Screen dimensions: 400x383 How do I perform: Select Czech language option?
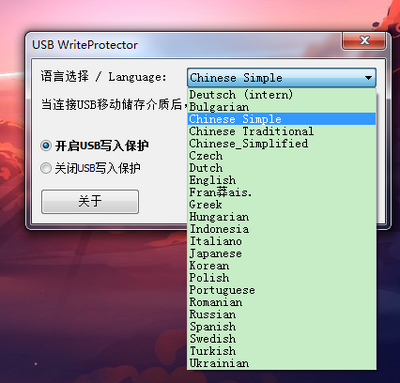(x=282, y=156)
